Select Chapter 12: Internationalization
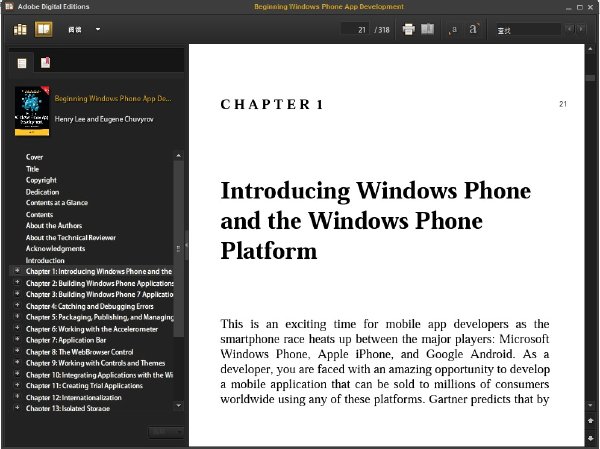600x449 pixels. click(x=73, y=397)
